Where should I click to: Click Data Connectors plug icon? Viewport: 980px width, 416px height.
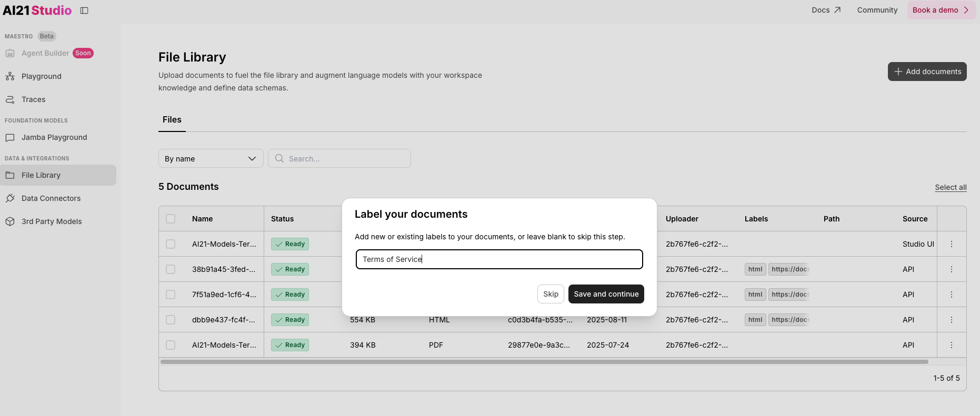(10, 198)
